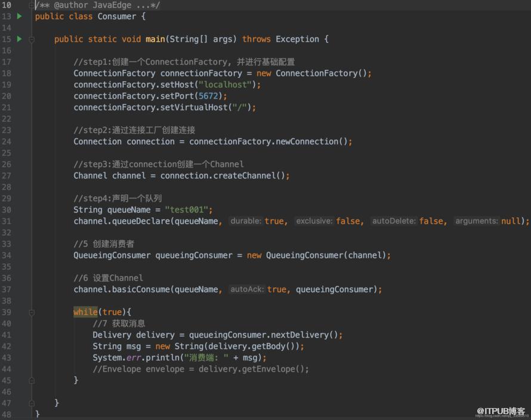
Task: Click the "durable:" parameter hint
Action: (x=246, y=221)
